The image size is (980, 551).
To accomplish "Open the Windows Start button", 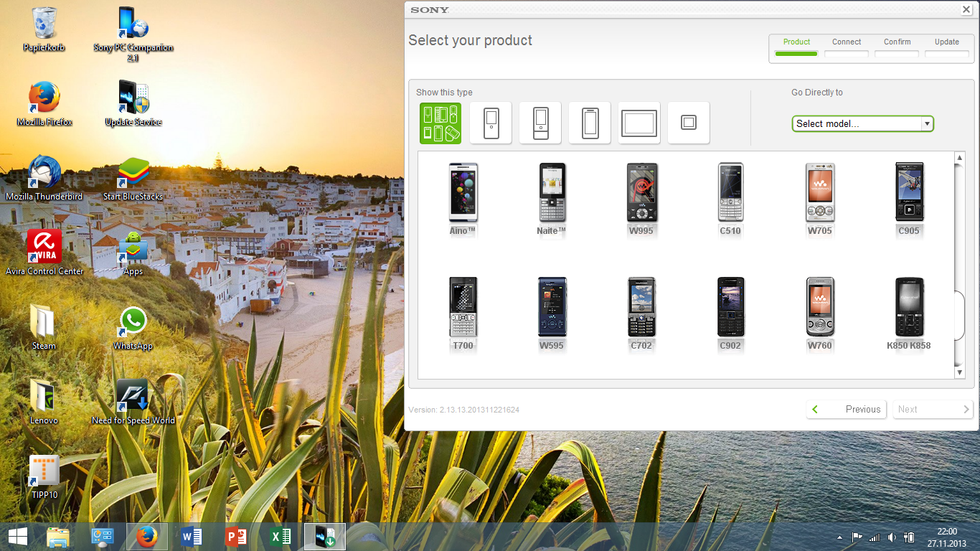I will tap(18, 537).
